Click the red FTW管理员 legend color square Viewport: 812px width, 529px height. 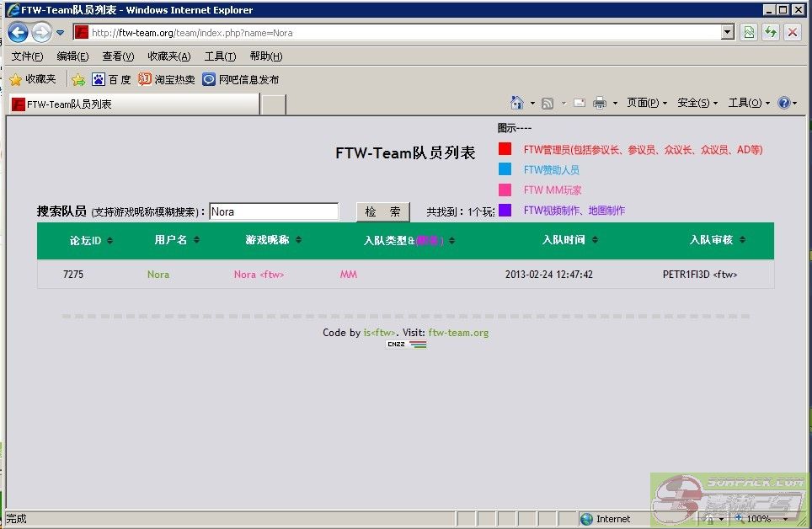tap(505, 149)
